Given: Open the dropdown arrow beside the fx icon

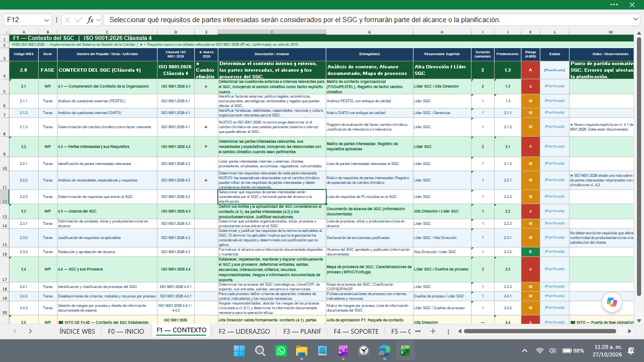Looking at the screenshot, I should 98,20.
